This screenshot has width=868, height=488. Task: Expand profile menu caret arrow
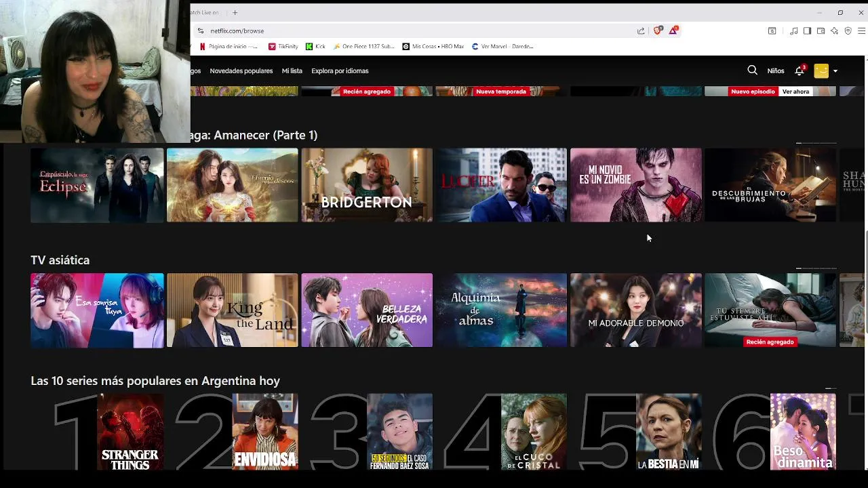(x=835, y=71)
